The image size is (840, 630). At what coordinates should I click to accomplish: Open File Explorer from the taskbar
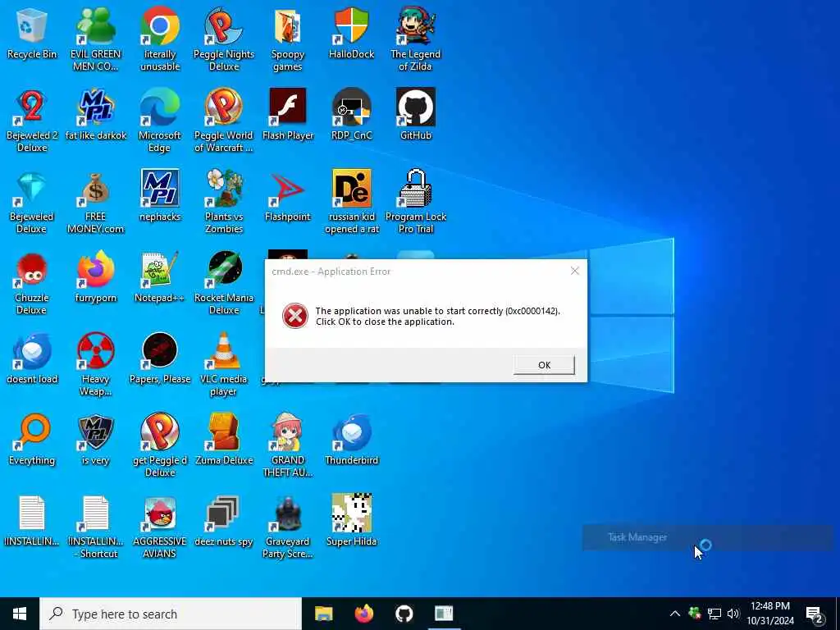(323, 614)
